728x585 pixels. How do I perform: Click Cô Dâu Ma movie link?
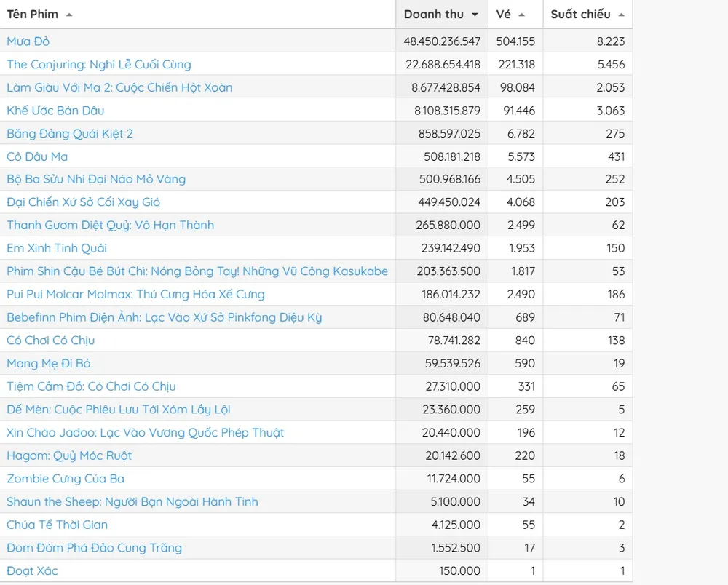pos(37,156)
